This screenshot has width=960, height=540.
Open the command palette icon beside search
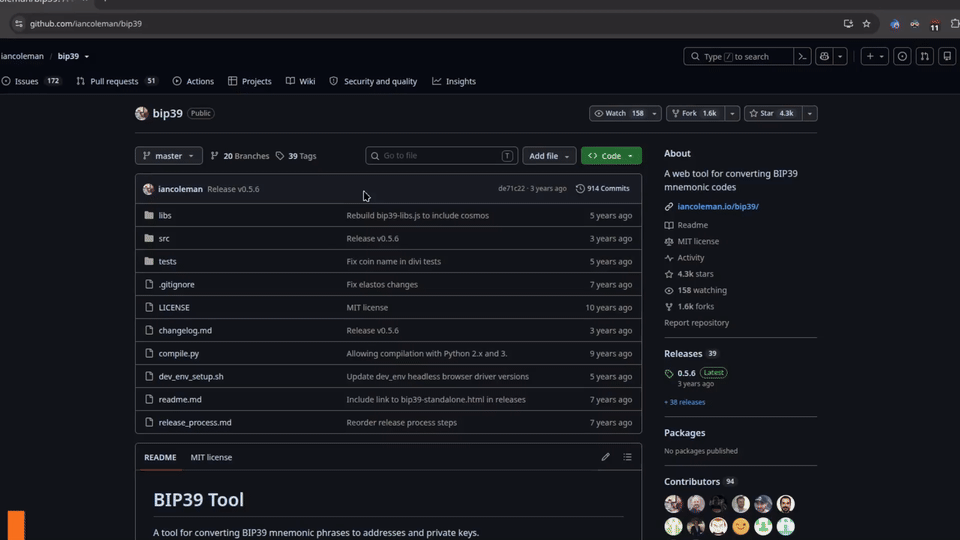point(802,56)
